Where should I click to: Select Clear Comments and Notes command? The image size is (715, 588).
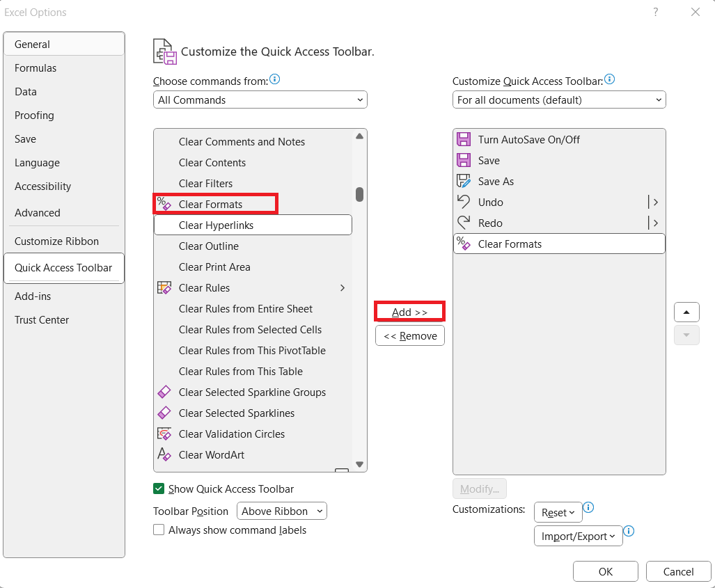253,142
